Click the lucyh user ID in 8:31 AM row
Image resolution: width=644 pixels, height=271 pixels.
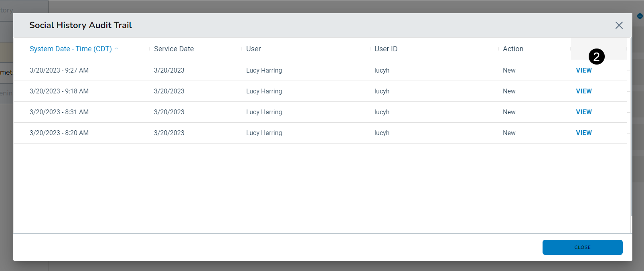point(382,112)
